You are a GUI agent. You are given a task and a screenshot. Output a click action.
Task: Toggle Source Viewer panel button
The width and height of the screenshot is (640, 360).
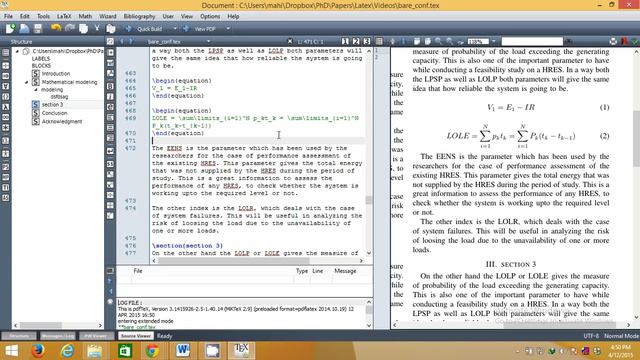point(136,336)
